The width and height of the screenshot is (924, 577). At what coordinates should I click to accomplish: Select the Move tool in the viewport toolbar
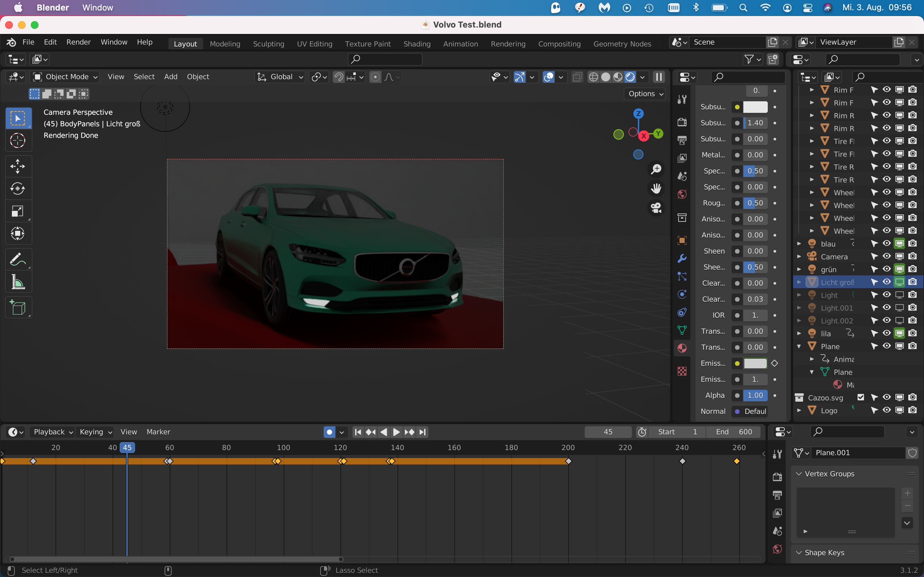tap(18, 166)
